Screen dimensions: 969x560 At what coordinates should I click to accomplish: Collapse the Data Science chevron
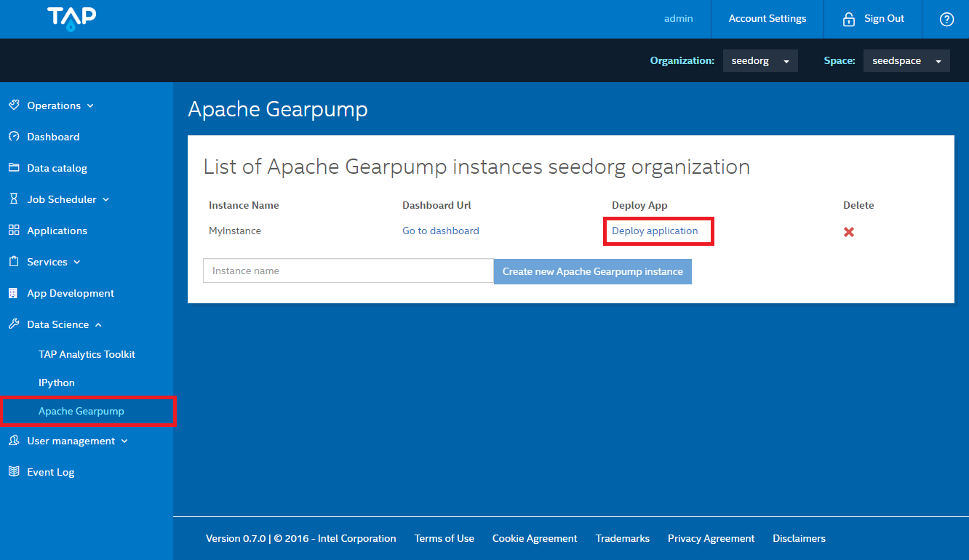click(98, 325)
